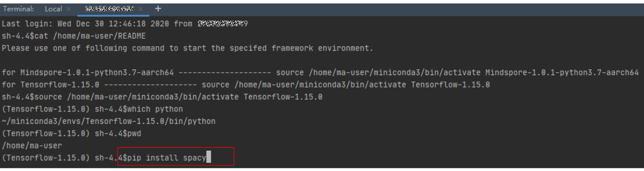Click the ~/miniconda3/envs python path output

coord(109,122)
